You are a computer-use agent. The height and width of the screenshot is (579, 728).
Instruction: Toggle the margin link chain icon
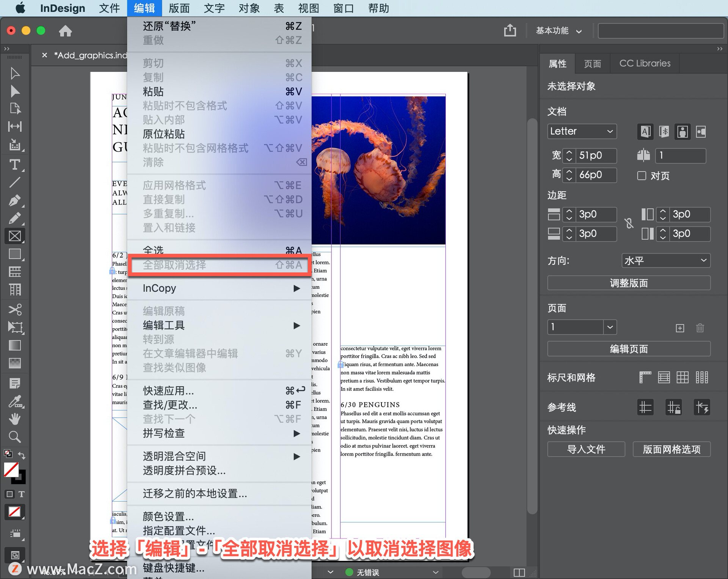pos(629,223)
